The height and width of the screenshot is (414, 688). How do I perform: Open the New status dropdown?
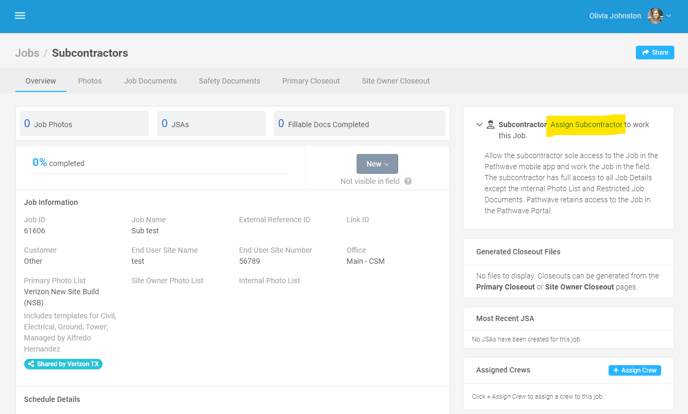pos(377,164)
